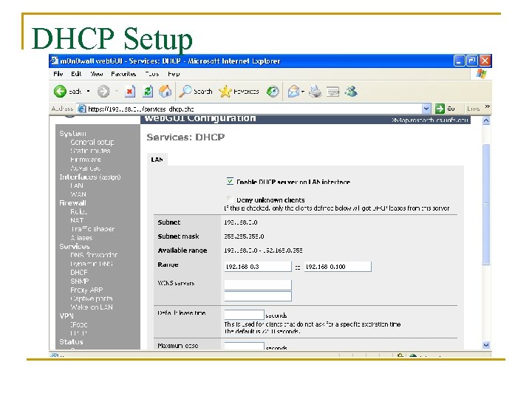Image resolution: width=532 pixels, height=399 pixels.
Task: Click the Range start field 192.168.0.3
Action: click(x=258, y=266)
